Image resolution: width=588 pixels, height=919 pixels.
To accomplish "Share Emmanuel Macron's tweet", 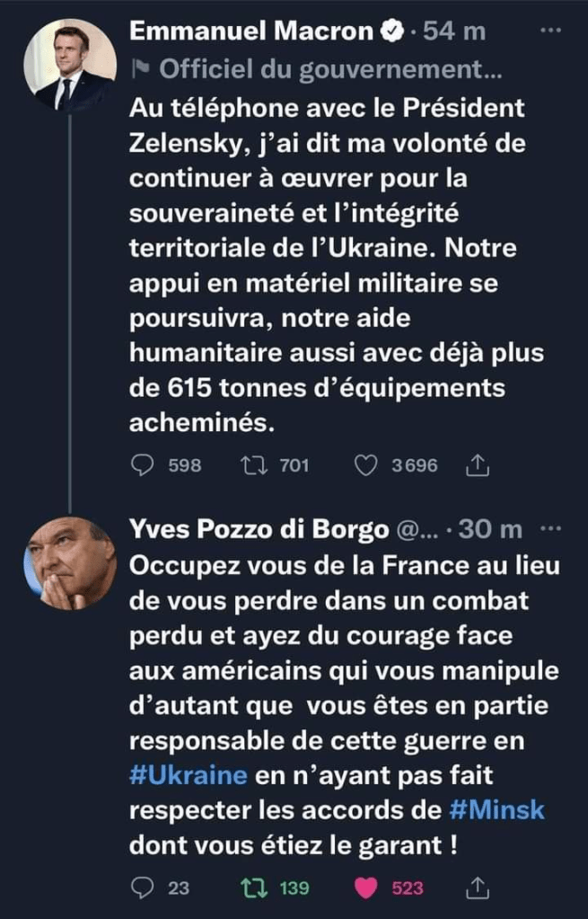I will pyautogui.click(x=478, y=464).
